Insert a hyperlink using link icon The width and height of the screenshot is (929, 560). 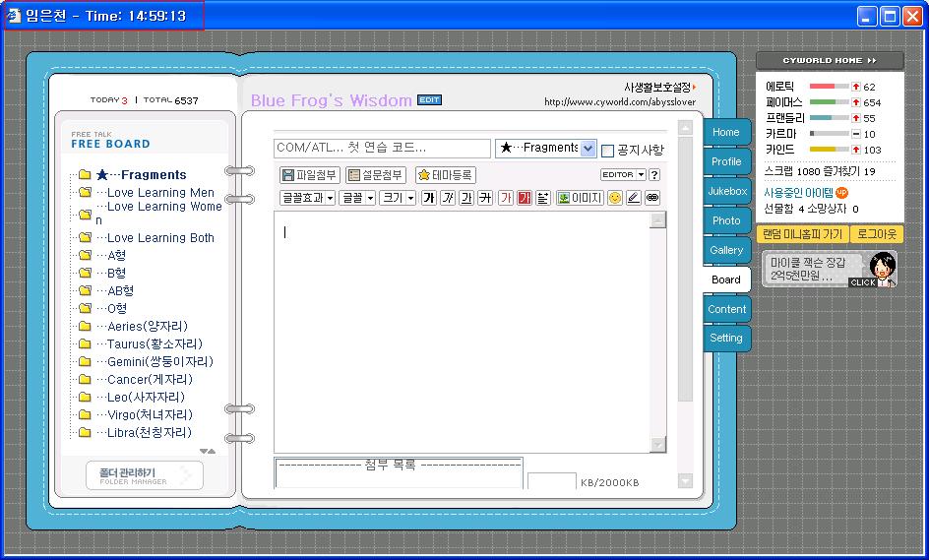tap(652, 198)
